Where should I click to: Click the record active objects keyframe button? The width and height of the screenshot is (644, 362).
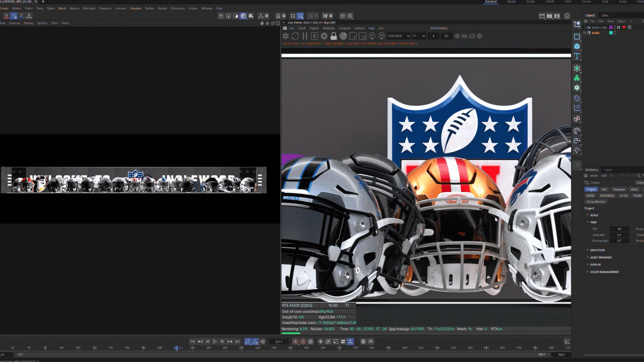pyautogui.click(x=296, y=342)
